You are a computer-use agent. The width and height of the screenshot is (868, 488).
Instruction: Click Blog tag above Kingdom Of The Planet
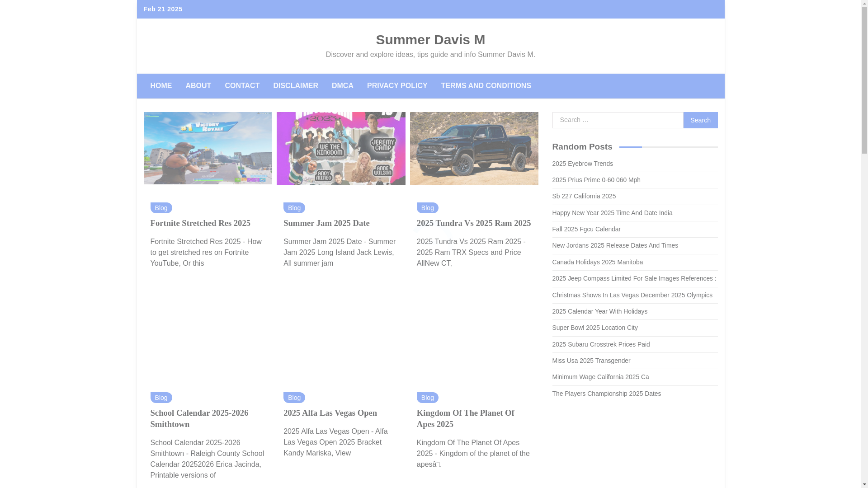click(x=427, y=398)
